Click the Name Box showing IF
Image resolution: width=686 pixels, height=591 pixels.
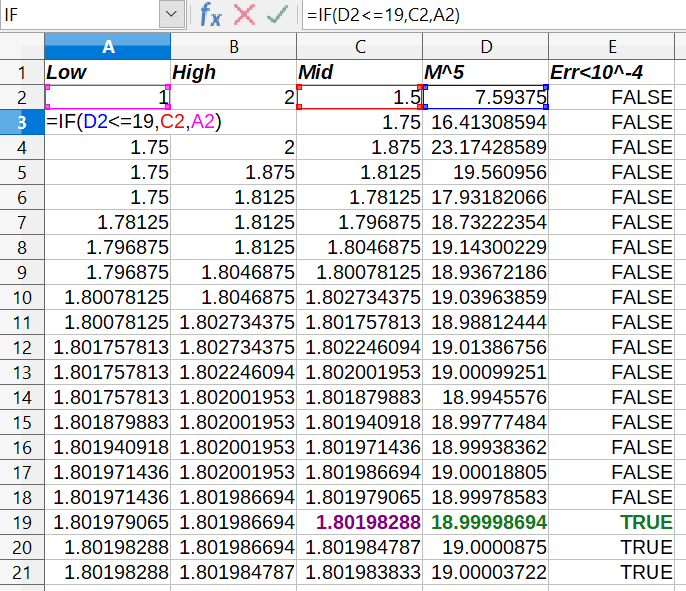(x=80, y=14)
